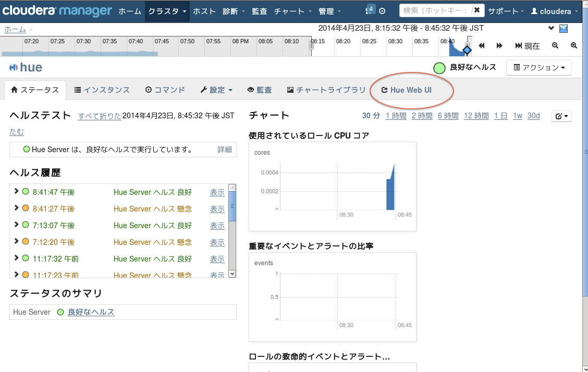Expand the 8:41:47 午後 health history entry
This screenshot has height=372, width=588.
pyautogui.click(x=17, y=191)
